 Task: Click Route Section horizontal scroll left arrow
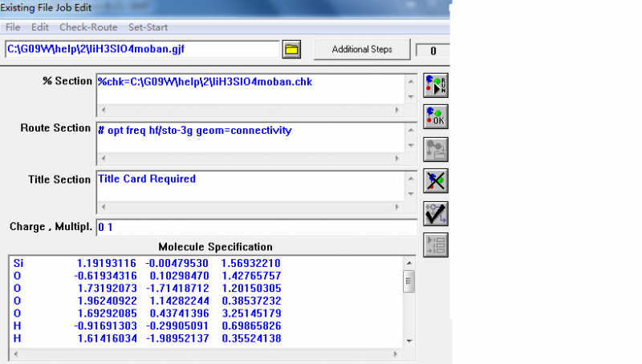pyautogui.click(x=104, y=158)
